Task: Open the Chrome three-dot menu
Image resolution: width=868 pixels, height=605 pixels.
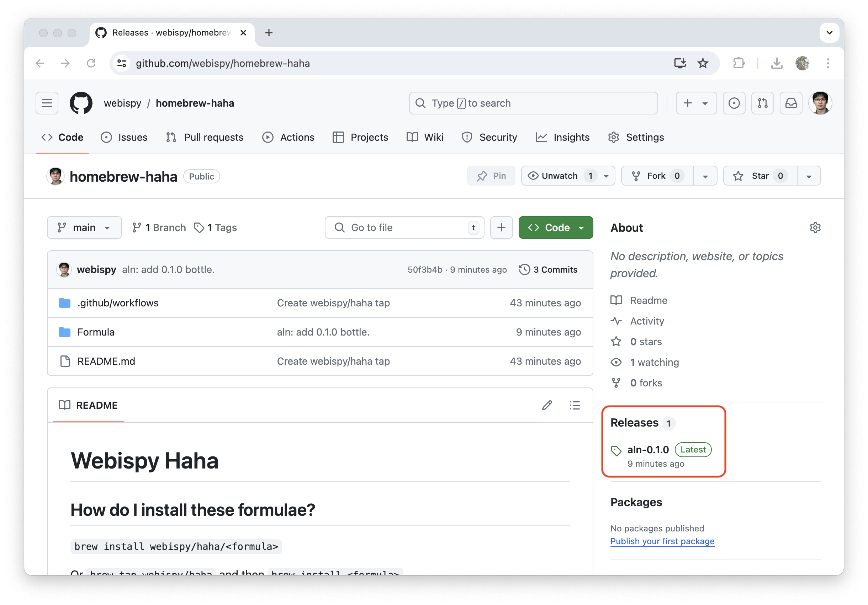Action: coord(828,63)
